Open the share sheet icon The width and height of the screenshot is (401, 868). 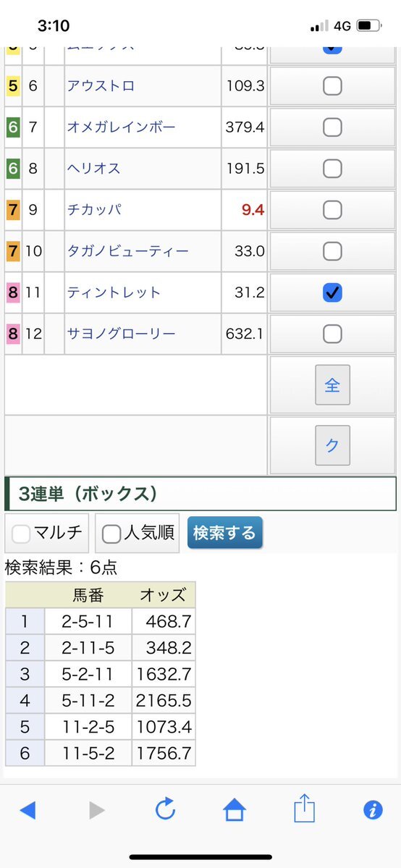(304, 809)
